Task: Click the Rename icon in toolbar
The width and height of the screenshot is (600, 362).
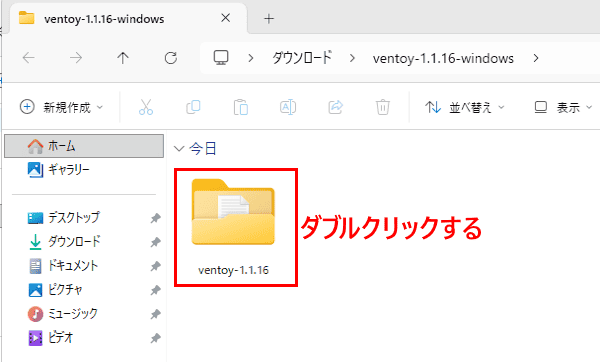Action: click(288, 107)
